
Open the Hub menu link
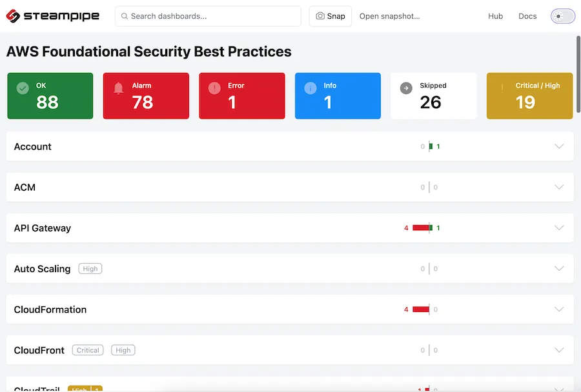coord(495,16)
